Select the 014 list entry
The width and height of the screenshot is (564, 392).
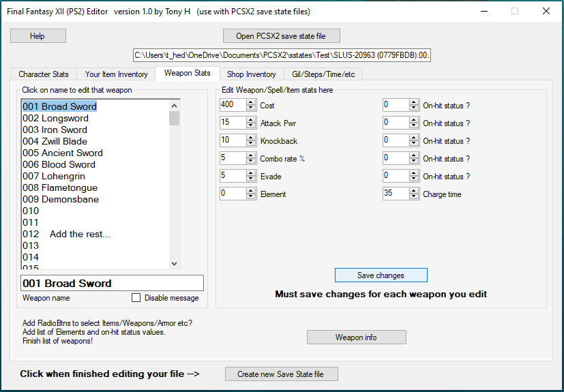tap(31, 257)
